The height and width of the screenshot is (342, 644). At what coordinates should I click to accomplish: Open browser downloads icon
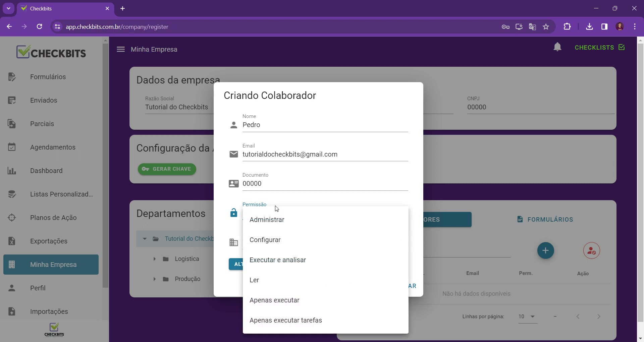point(589,26)
